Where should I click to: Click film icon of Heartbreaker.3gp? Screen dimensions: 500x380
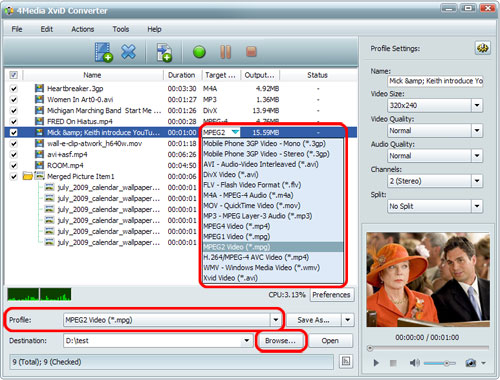39,88
